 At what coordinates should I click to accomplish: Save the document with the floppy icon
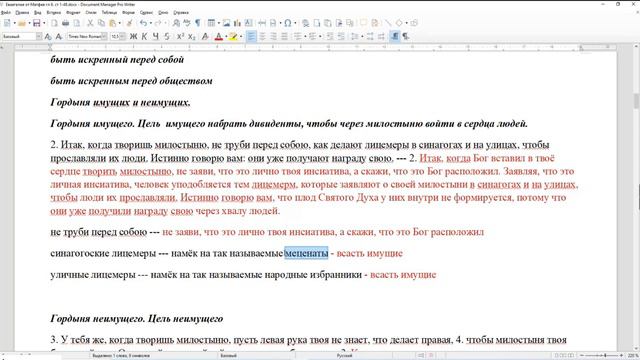coord(37,23)
